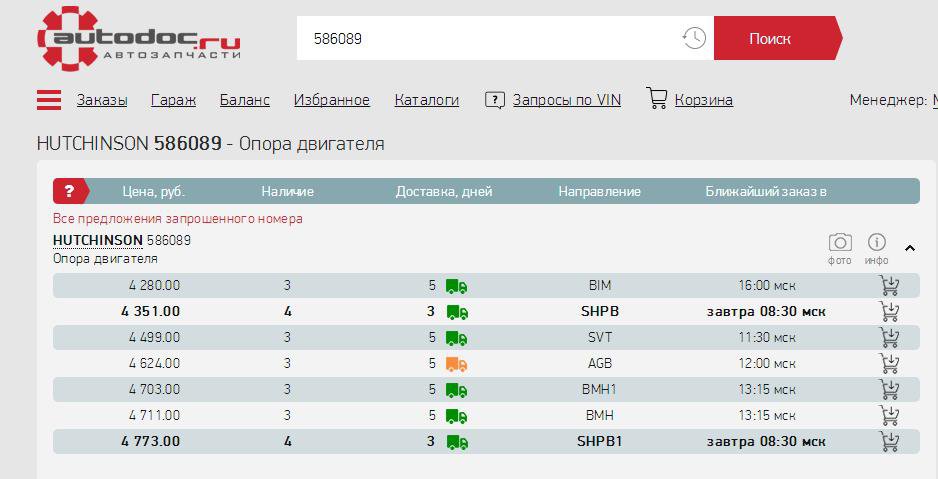Click the autodoc.ru logo

(x=139, y=39)
